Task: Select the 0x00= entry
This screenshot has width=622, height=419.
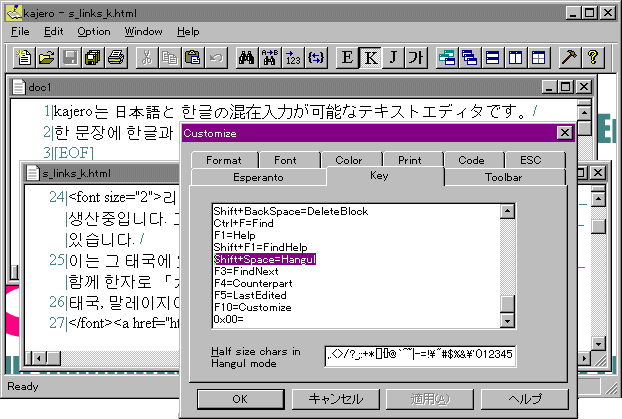Action: click(x=228, y=319)
